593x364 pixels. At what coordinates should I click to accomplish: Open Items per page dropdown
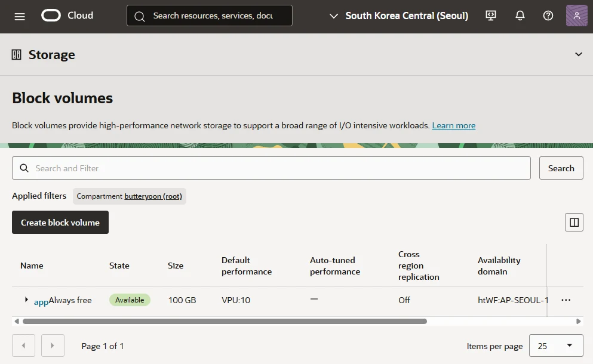556,346
